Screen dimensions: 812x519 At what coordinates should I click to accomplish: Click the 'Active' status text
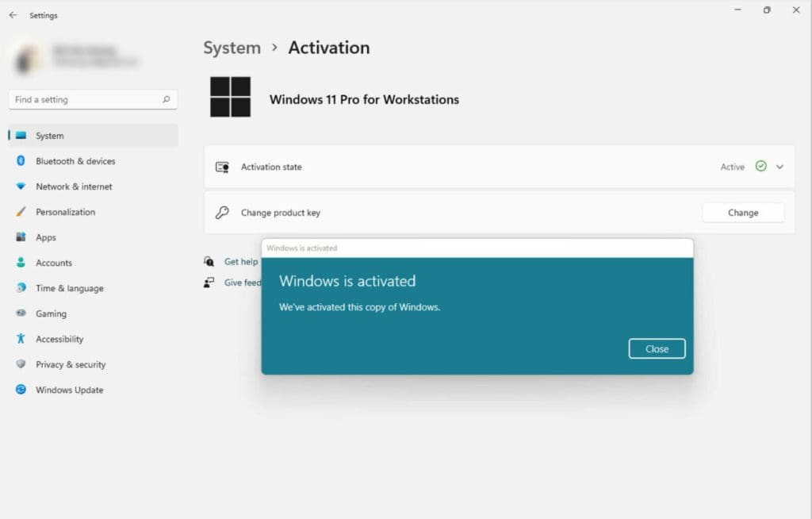pyautogui.click(x=732, y=167)
